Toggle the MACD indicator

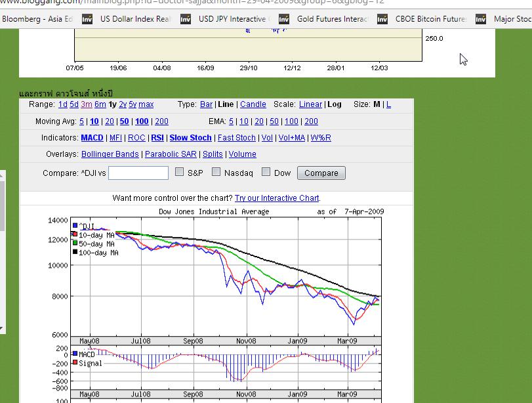point(92,137)
